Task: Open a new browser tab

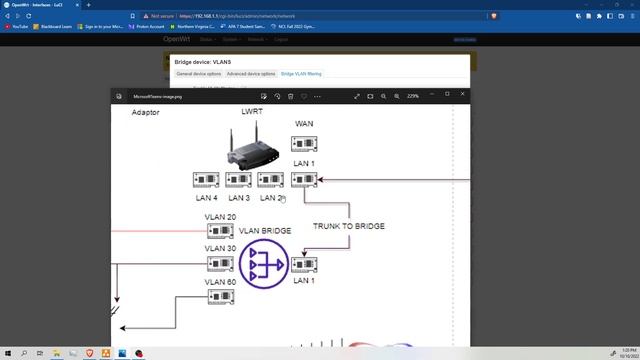Action: [89, 5]
